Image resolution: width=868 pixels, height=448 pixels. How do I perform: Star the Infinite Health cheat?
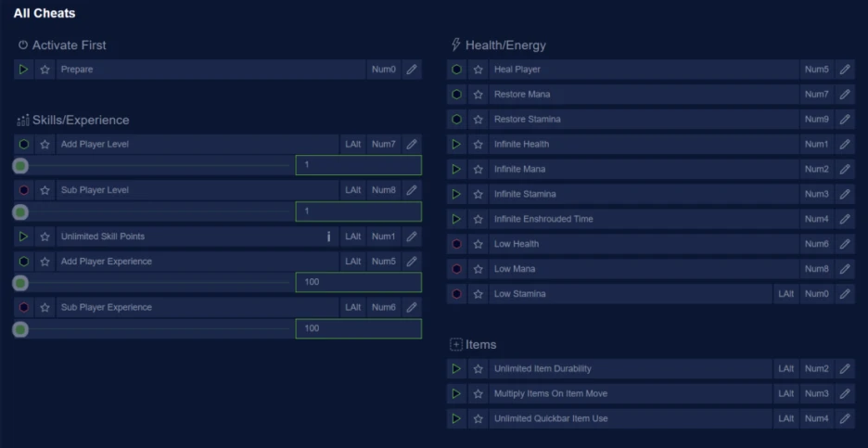click(x=478, y=145)
